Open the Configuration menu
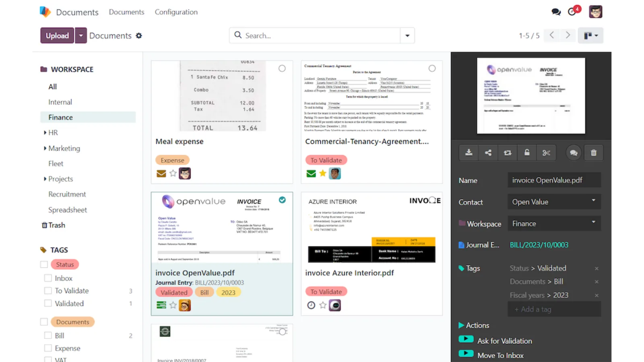Screen dimensions: 644x362 tap(176, 12)
